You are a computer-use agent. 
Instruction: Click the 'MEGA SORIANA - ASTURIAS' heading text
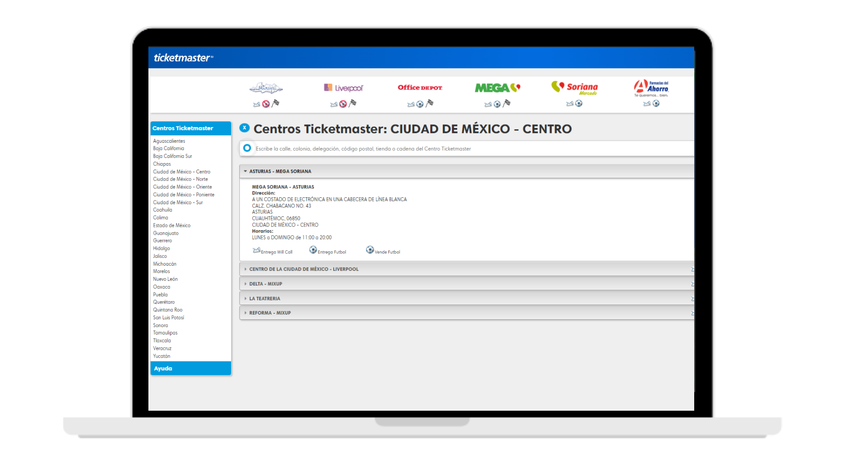[x=283, y=187]
